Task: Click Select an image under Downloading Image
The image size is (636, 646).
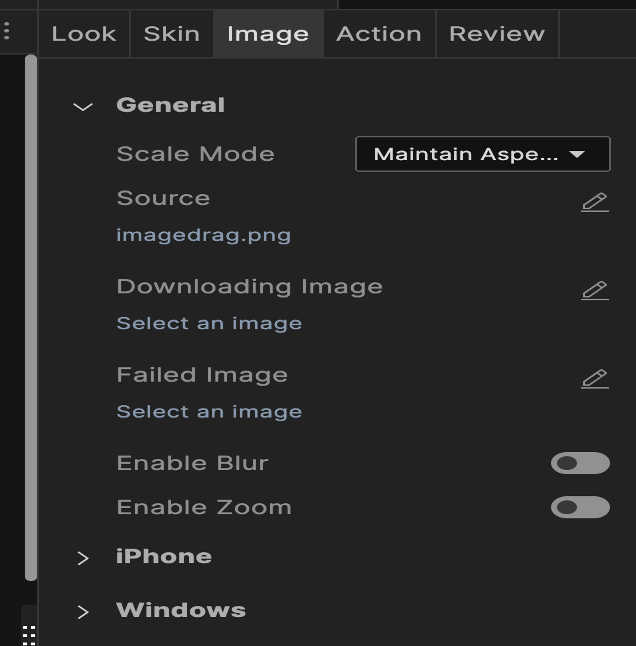Action: 209,324
